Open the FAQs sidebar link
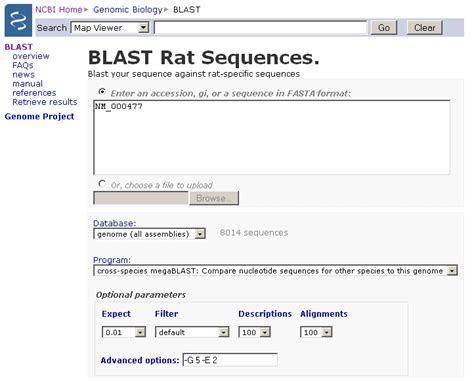Viewport: 474px width, 381px height. pos(23,65)
